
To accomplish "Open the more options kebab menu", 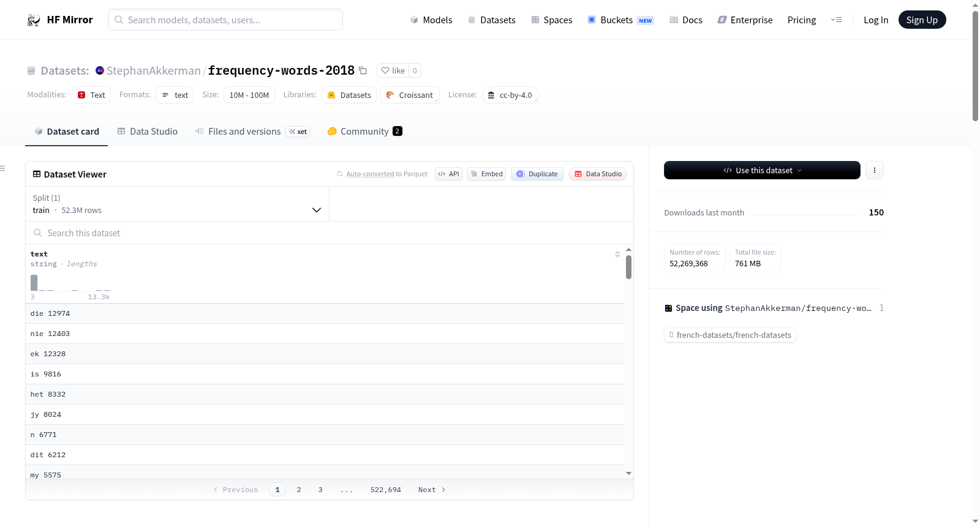I will pos(875,170).
